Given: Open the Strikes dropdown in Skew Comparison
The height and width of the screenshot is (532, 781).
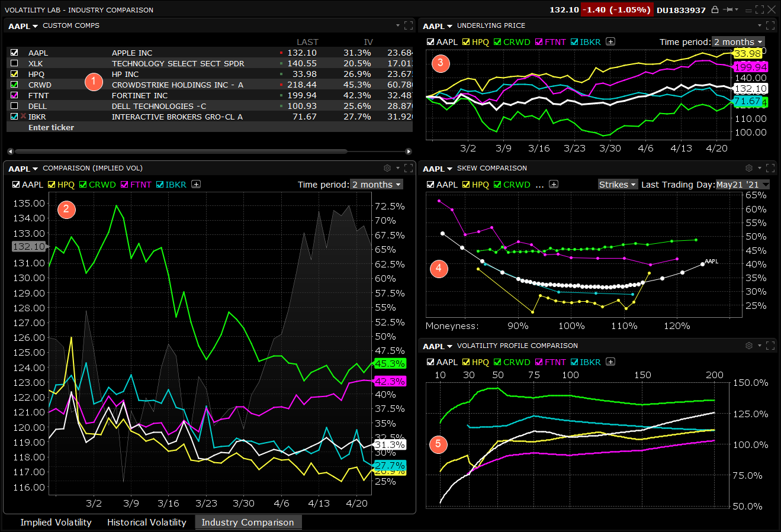Looking at the screenshot, I should 618,185.
